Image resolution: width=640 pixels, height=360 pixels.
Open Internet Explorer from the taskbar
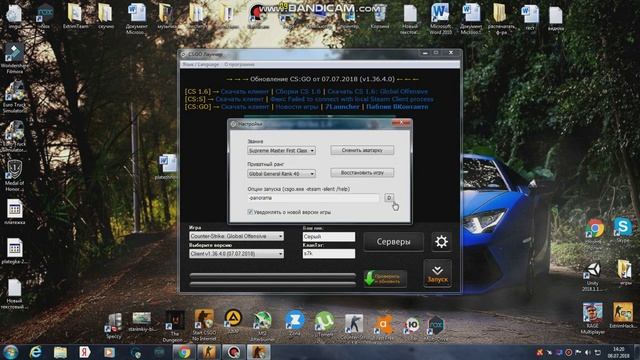click(36, 352)
